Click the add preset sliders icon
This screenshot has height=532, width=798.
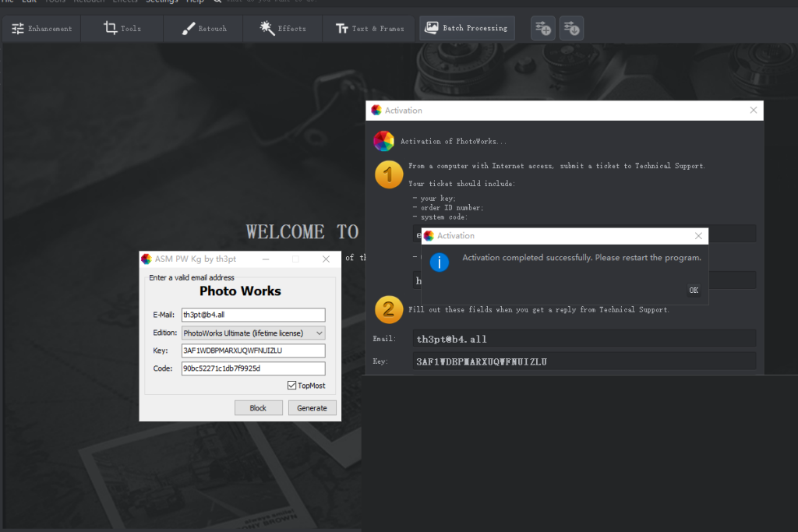tap(543, 29)
